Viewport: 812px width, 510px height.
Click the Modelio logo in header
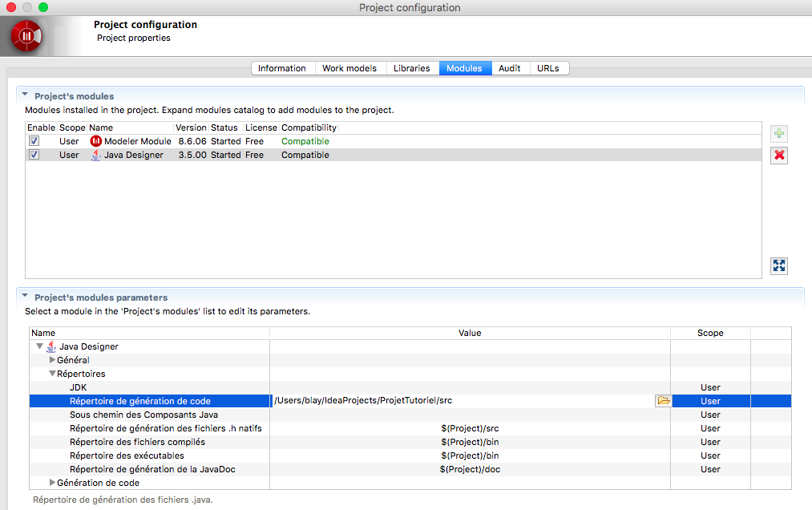(x=26, y=36)
